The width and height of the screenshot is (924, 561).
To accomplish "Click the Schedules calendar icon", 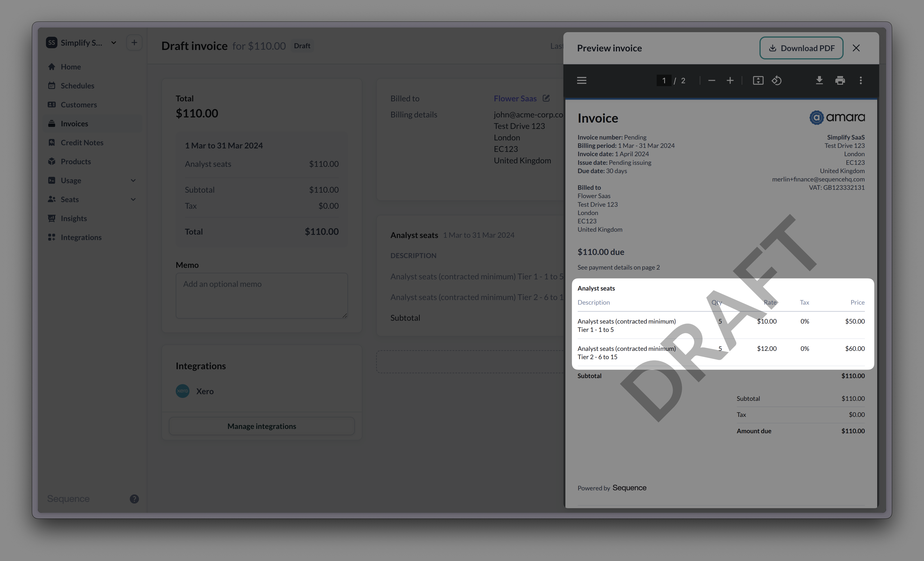I will (x=52, y=86).
